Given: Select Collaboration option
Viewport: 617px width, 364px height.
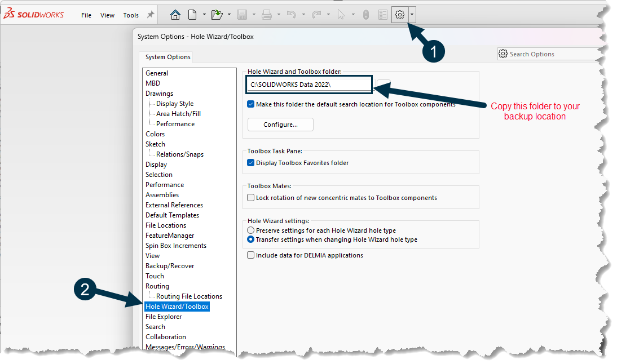Looking at the screenshot, I should coord(166,338).
